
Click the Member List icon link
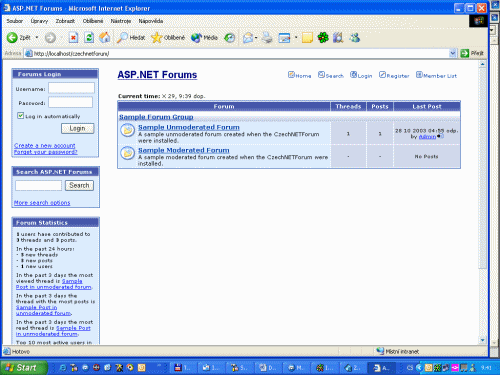pos(436,75)
